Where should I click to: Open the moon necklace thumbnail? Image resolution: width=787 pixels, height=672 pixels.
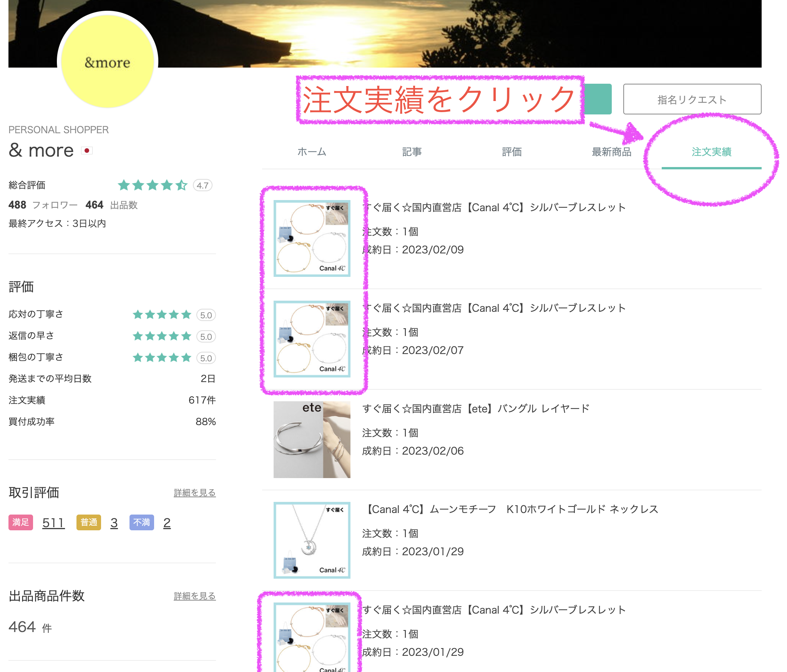coord(312,540)
